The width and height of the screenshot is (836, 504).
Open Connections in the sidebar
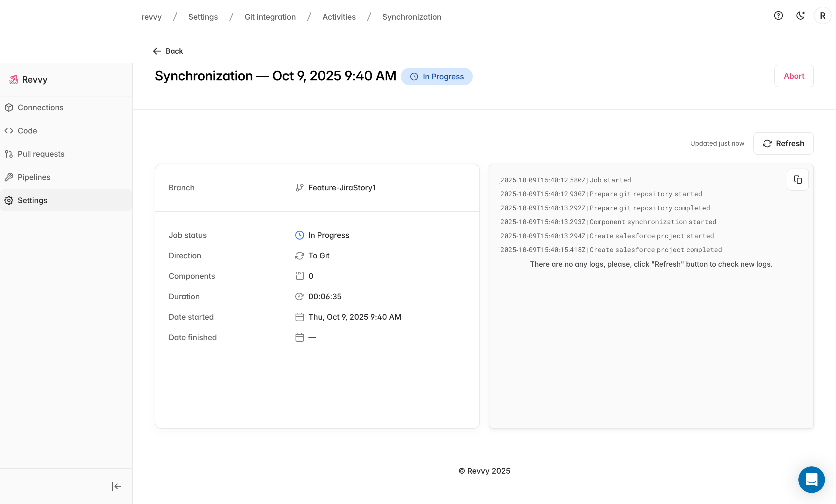[40, 107]
